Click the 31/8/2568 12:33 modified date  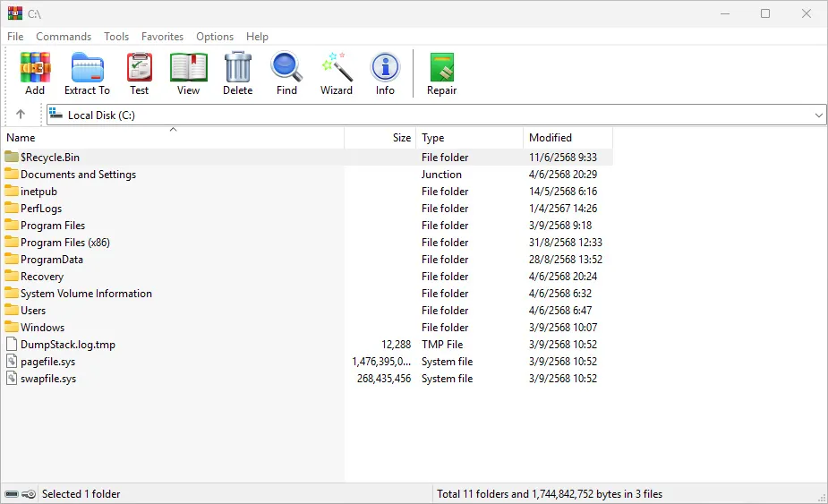(566, 242)
